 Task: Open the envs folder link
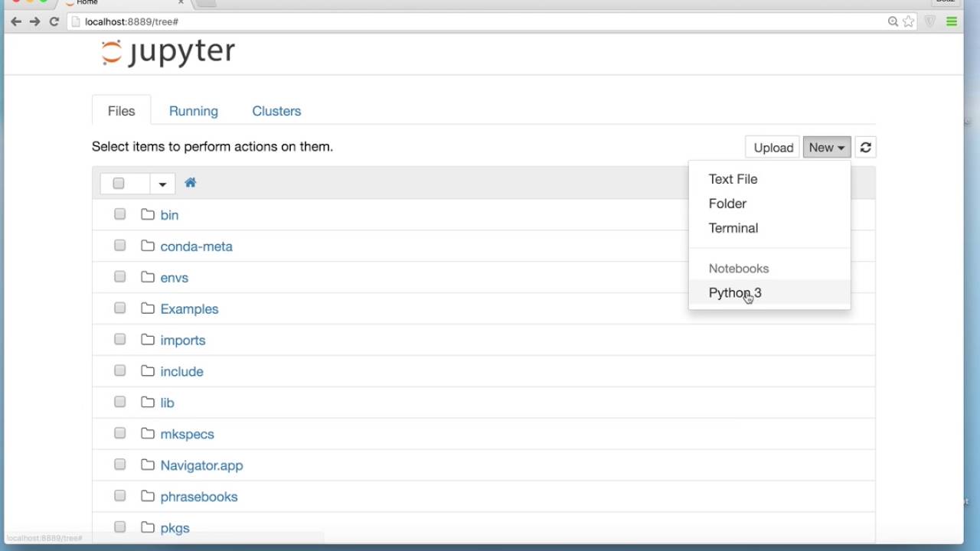(x=175, y=278)
